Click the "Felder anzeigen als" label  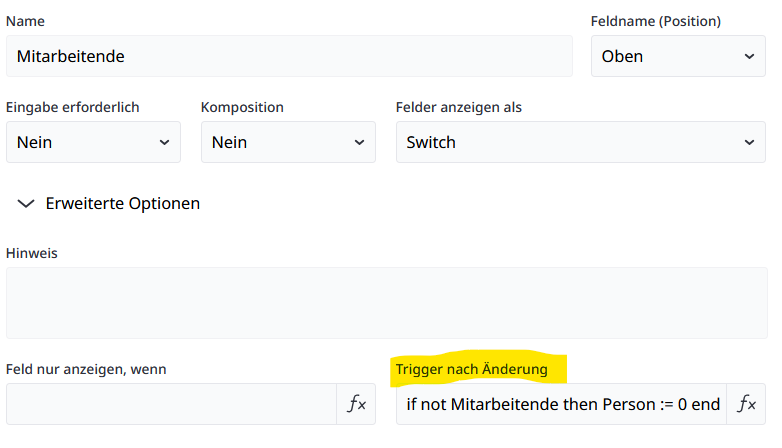pyautogui.click(x=459, y=107)
